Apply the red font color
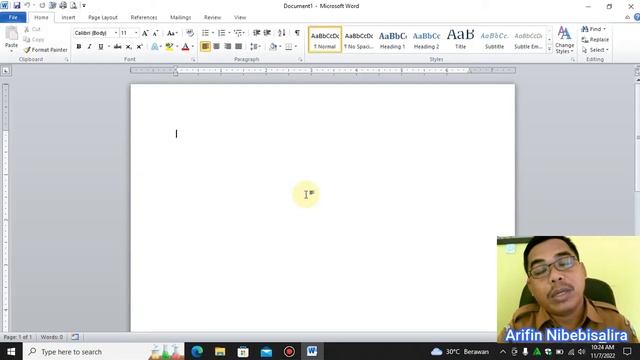 pyautogui.click(x=185, y=47)
